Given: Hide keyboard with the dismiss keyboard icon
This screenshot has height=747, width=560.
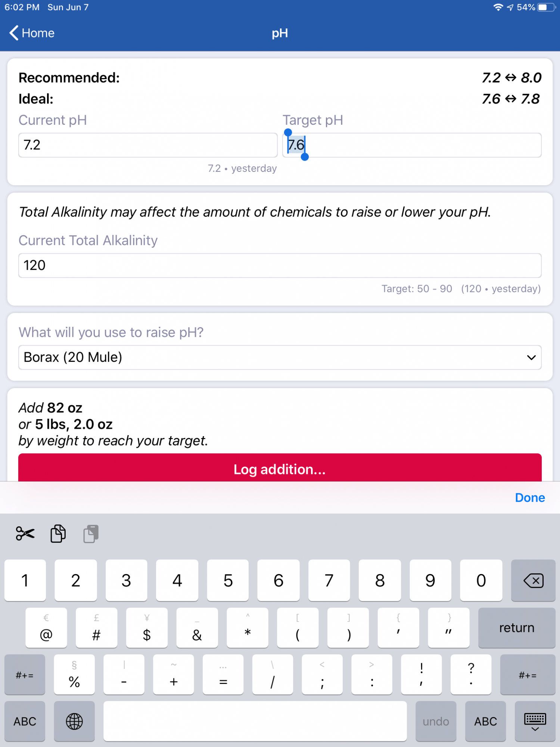Looking at the screenshot, I should (x=535, y=721).
